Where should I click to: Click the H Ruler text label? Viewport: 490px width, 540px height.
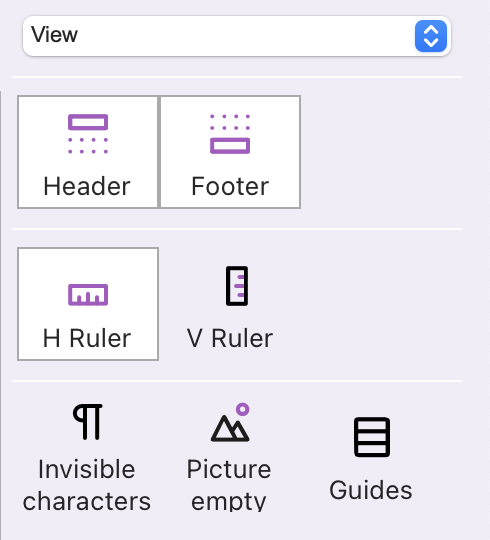(87, 338)
